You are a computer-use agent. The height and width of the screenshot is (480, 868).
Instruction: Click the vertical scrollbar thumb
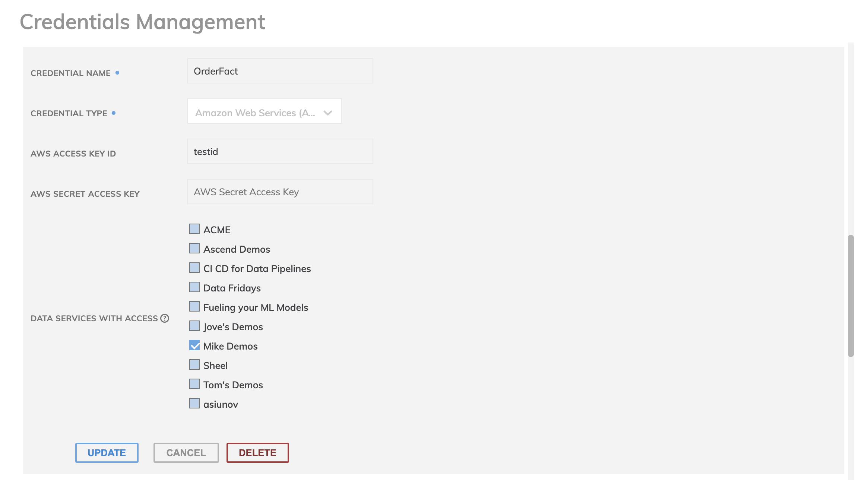point(850,296)
